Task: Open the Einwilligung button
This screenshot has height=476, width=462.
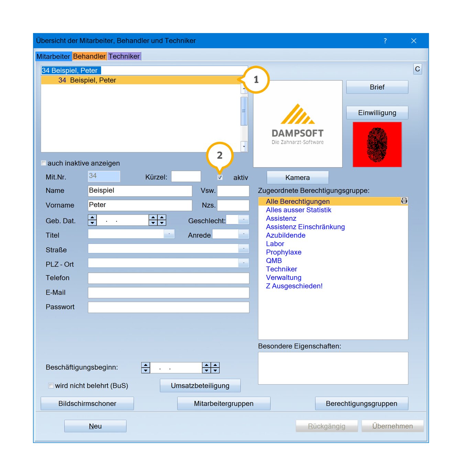Action: click(377, 113)
